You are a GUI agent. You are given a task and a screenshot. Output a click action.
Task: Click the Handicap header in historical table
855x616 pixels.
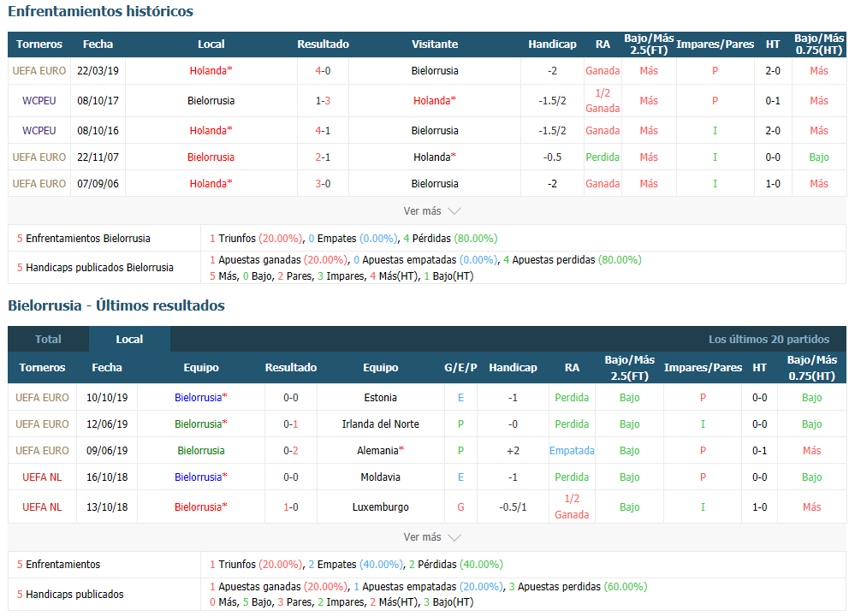552,44
